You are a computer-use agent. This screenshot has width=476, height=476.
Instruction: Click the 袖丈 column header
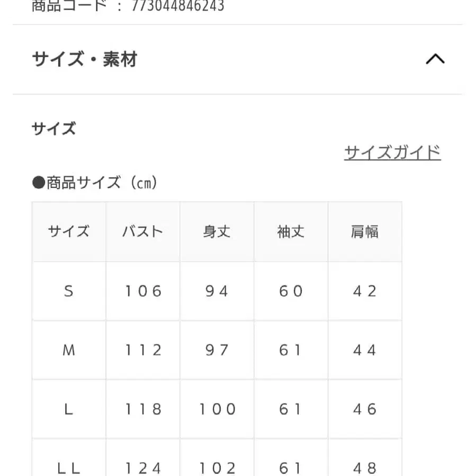pos(291,231)
